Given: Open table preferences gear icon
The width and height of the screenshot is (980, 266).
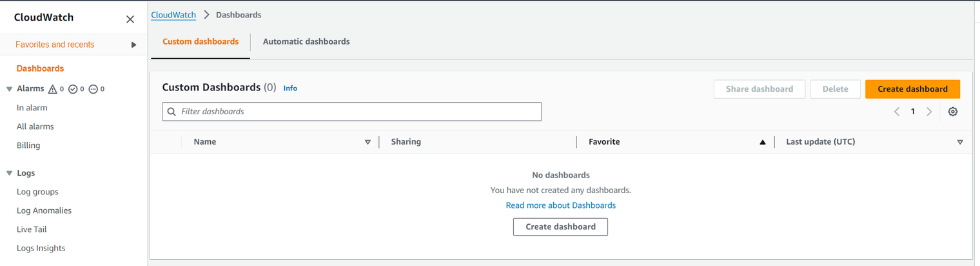Looking at the screenshot, I should point(952,112).
